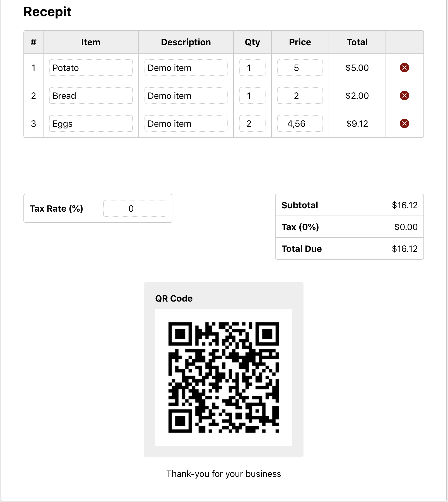Image resolution: width=448 pixels, height=502 pixels.
Task: Click the Tax Rate (%) label
Action: [x=57, y=209]
